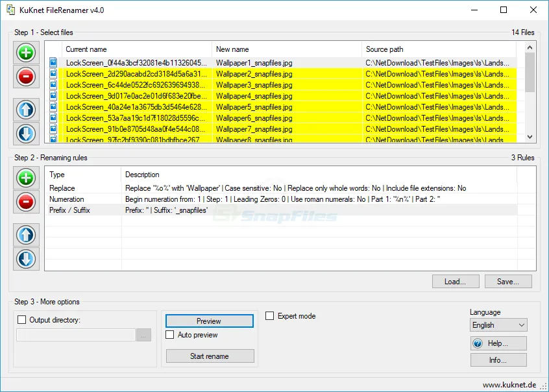Click the Description column header in rules
The image size is (549, 392).
tap(319, 175)
